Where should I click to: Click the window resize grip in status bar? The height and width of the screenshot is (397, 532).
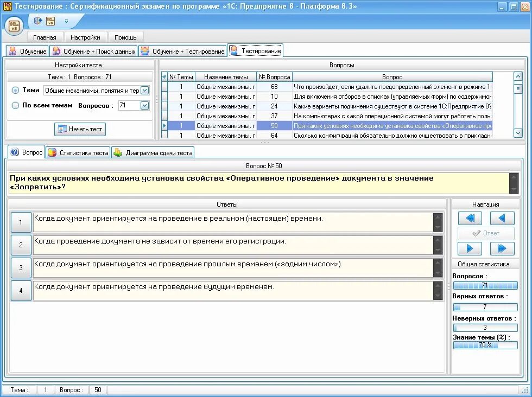525,390
